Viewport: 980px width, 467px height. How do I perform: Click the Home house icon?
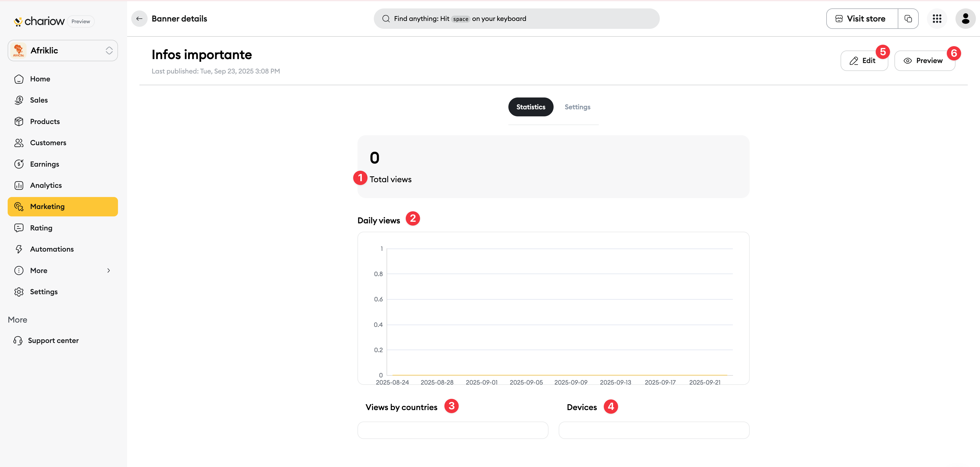tap(19, 79)
